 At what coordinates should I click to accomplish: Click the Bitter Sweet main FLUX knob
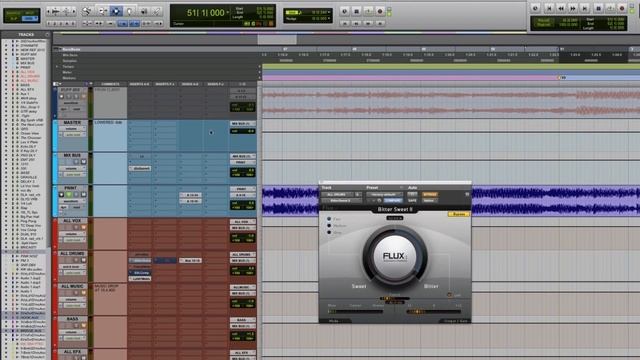394,256
